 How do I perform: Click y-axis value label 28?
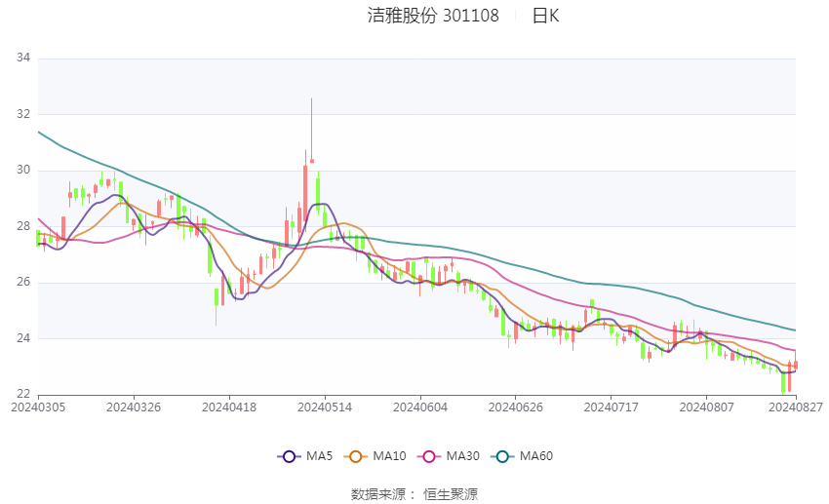(23, 226)
